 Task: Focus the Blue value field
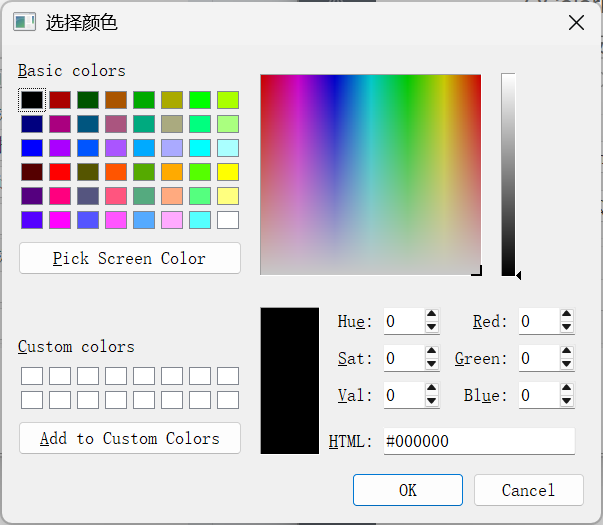click(x=540, y=395)
